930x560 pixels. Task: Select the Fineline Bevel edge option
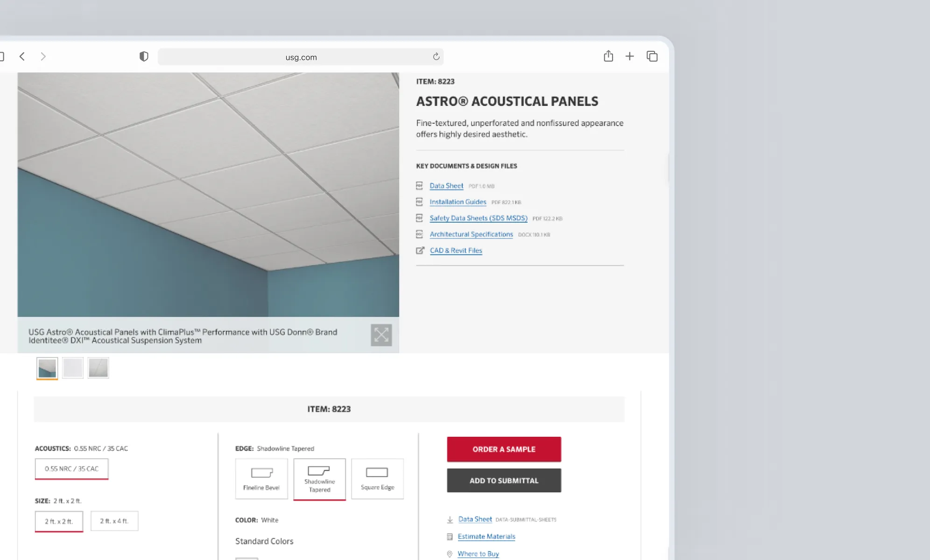tap(261, 479)
